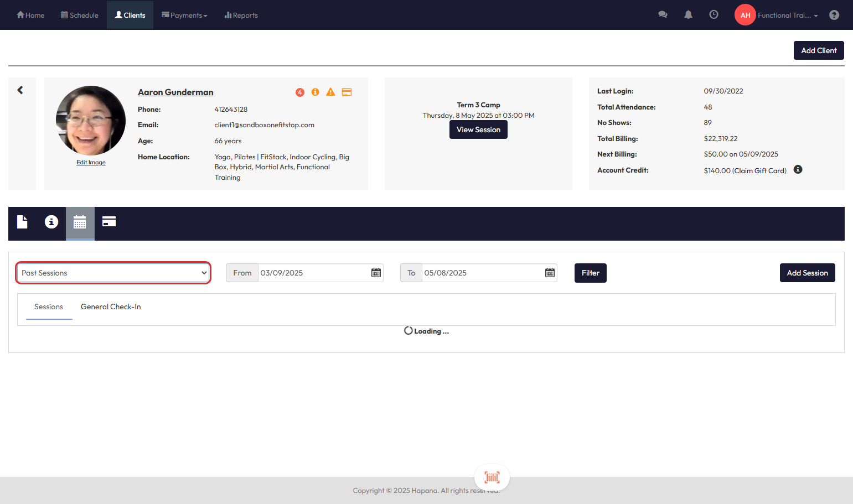Open the From date calendar picker
The width and height of the screenshot is (853, 504).
pyautogui.click(x=376, y=273)
